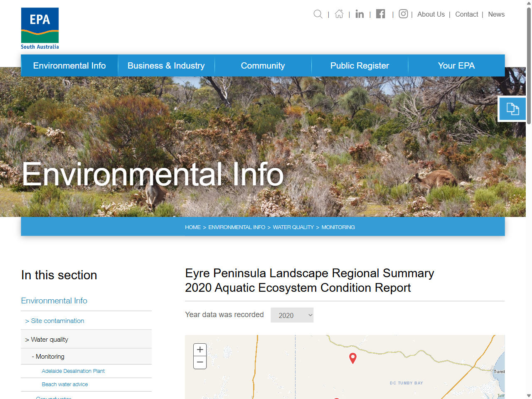The height and width of the screenshot is (399, 532).
Task: Click the EPA South Australia logo
Action: 39,28
